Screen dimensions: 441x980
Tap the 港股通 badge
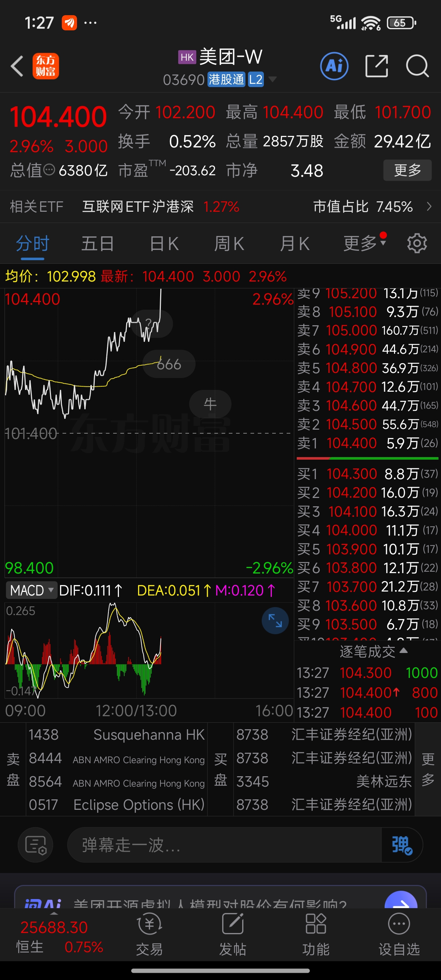(x=226, y=79)
